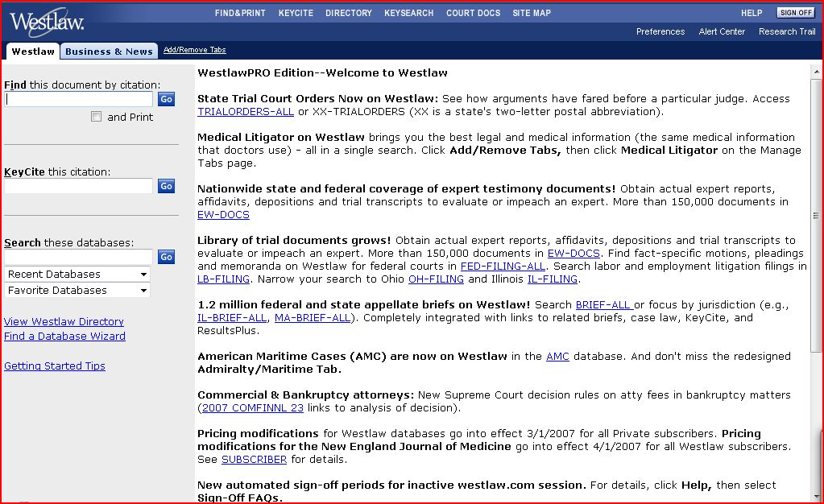Click the Westlaw logo
The width and height of the screenshot is (824, 504).
[47, 21]
